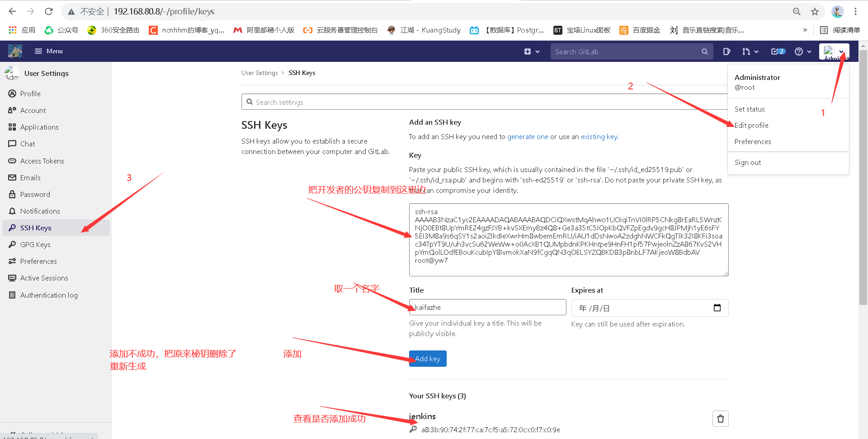Click the help question mark icon

[x=798, y=51]
